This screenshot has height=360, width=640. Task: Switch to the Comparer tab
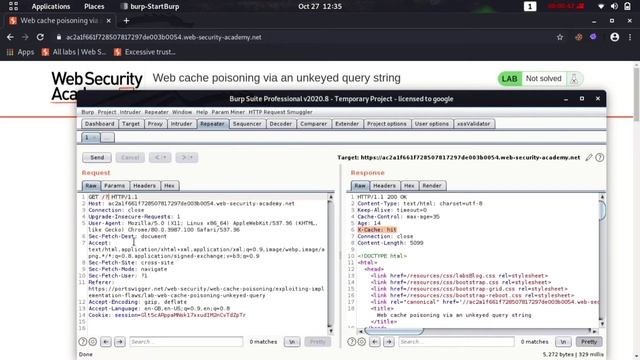tap(313, 124)
